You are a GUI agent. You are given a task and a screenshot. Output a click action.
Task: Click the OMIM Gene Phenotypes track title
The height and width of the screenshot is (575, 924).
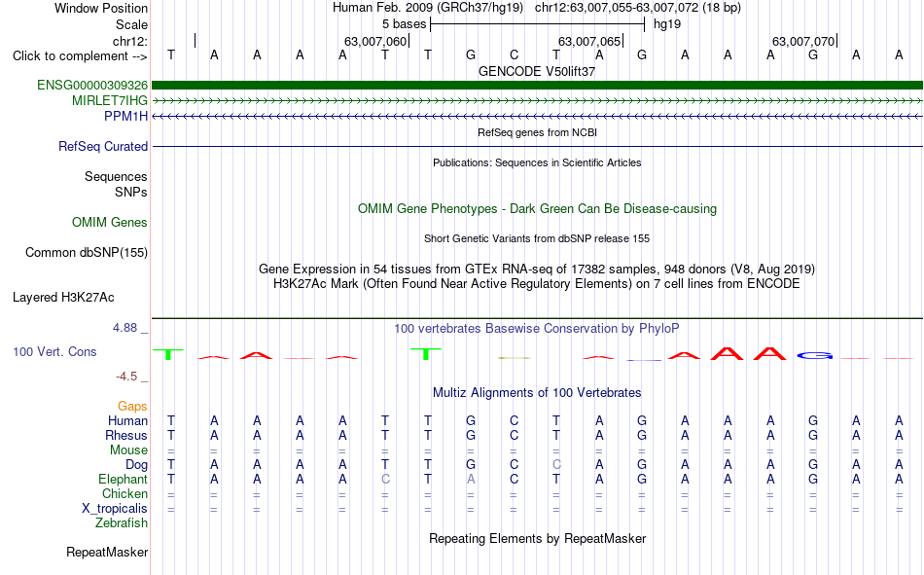(537, 209)
